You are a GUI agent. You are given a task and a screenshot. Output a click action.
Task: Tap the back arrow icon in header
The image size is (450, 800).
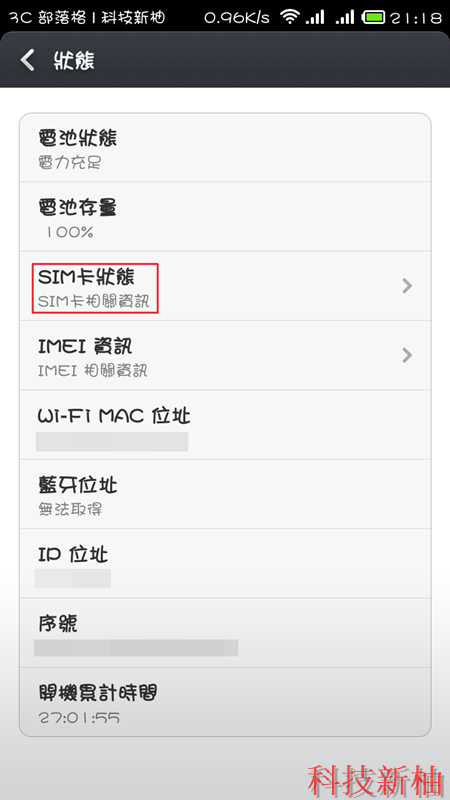28,60
